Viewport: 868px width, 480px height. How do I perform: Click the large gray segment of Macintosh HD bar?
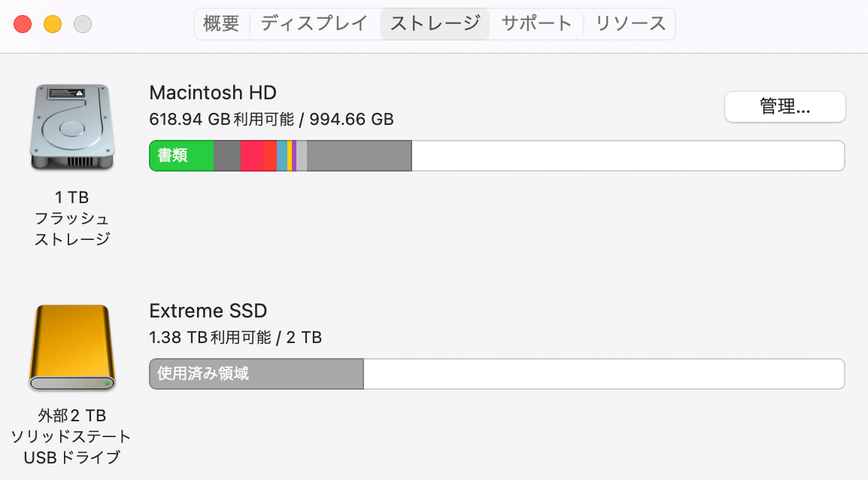click(x=360, y=156)
